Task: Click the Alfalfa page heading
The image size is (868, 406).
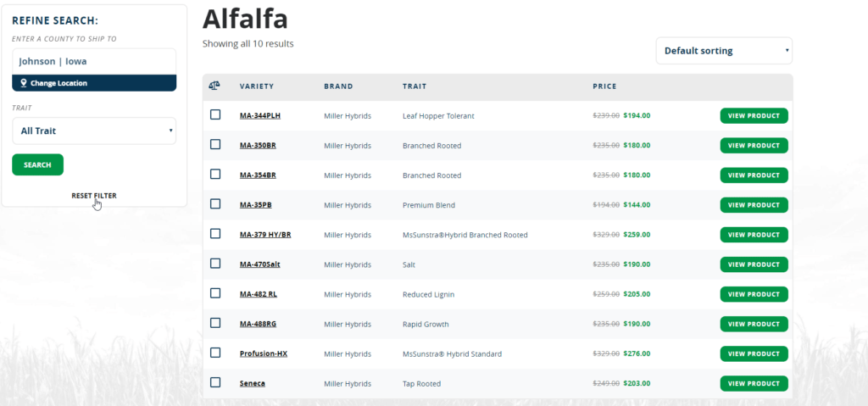Action: 245,19
